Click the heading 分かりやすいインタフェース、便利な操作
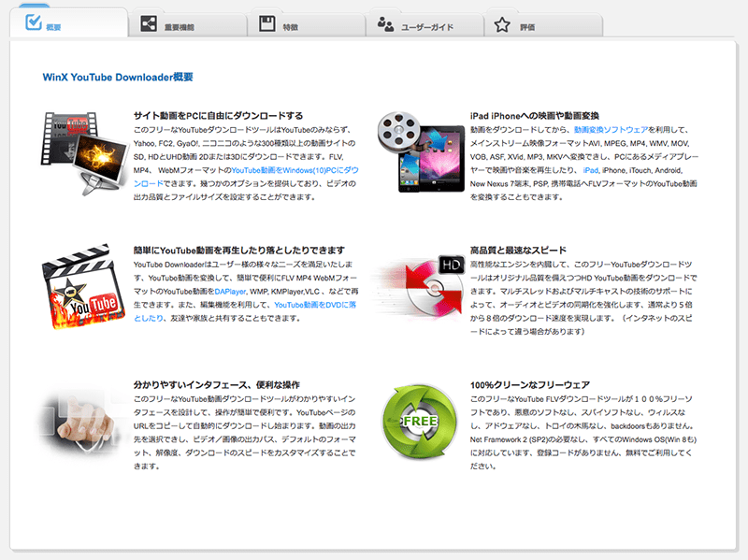748x560 pixels. pos(217,385)
